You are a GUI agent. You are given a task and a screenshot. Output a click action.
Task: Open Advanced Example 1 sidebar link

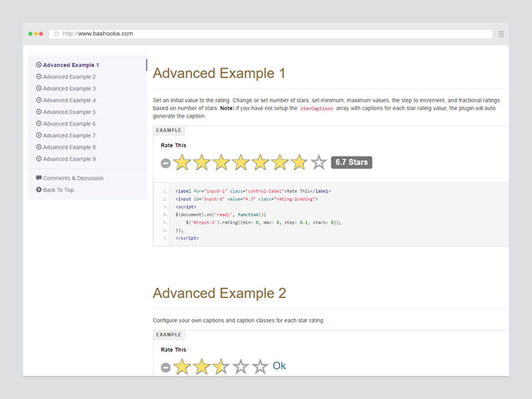(x=68, y=65)
